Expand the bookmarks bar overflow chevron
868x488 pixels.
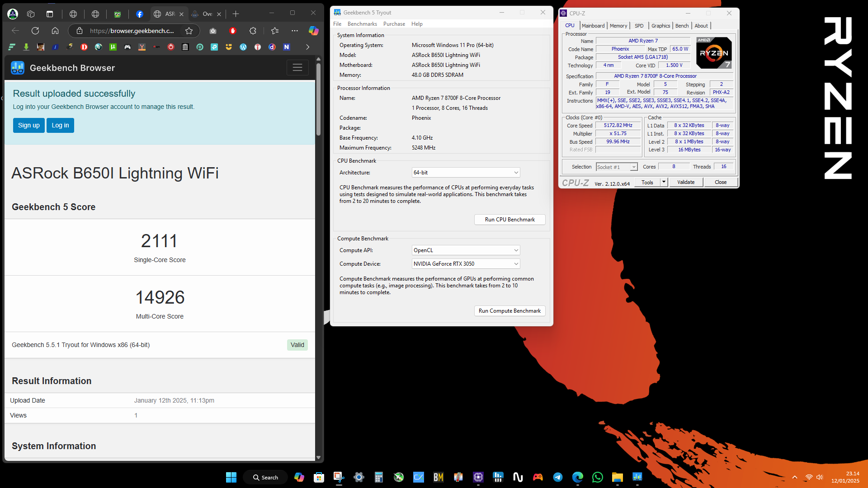point(308,47)
